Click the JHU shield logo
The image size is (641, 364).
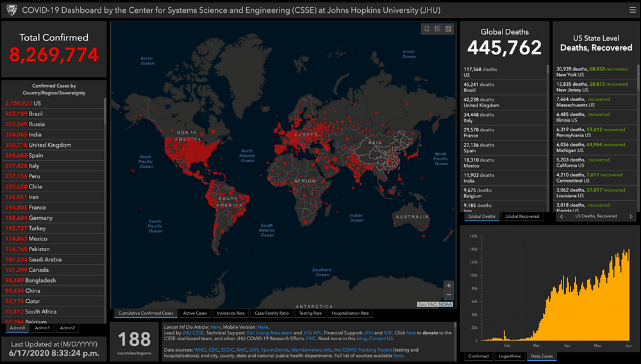click(12, 10)
